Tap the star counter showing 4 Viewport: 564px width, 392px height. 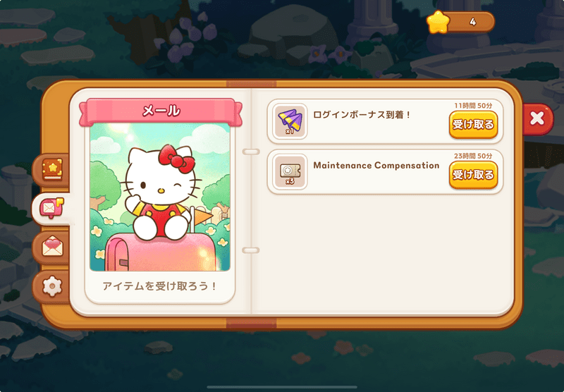(472, 23)
